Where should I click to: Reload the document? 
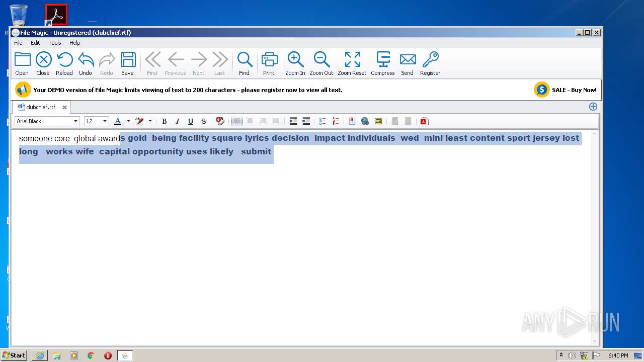point(64,63)
